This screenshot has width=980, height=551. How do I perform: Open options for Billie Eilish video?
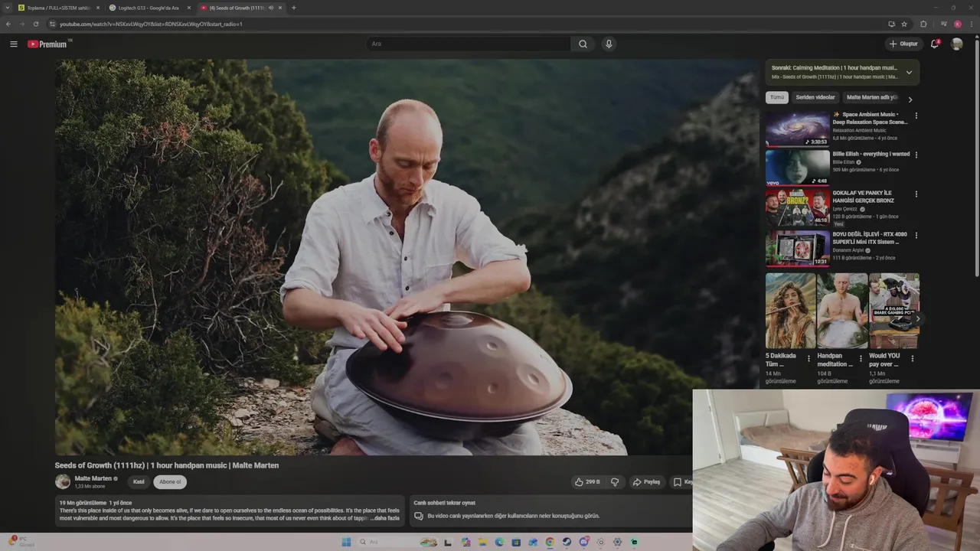click(x=916, y=155)
